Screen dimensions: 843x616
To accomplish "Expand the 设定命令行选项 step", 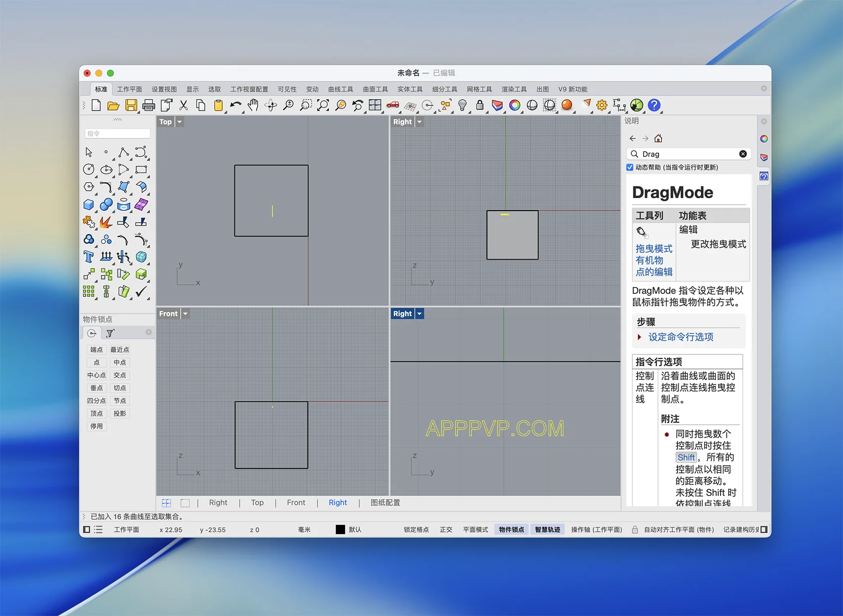I will pos(680,337).
